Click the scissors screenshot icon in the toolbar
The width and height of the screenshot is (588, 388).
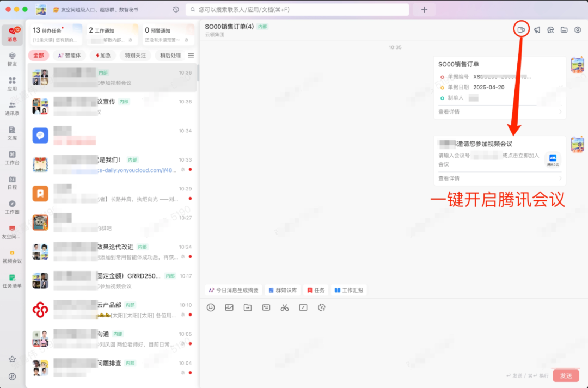click(284, 307)
